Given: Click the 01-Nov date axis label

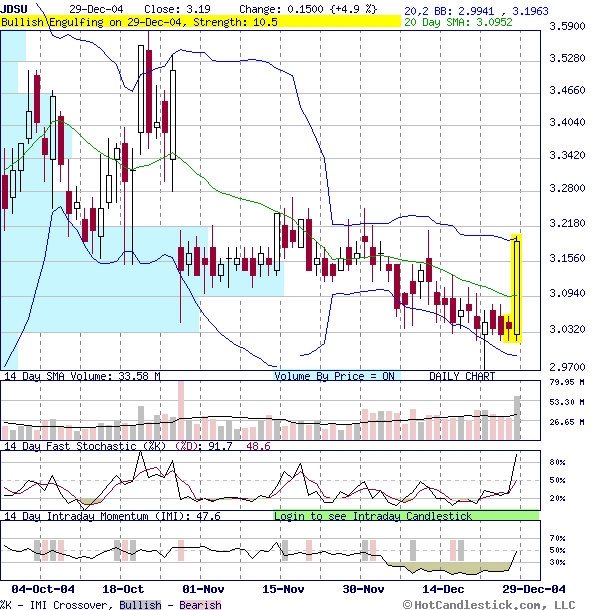Looking at the screenshot, I should 203,589.
